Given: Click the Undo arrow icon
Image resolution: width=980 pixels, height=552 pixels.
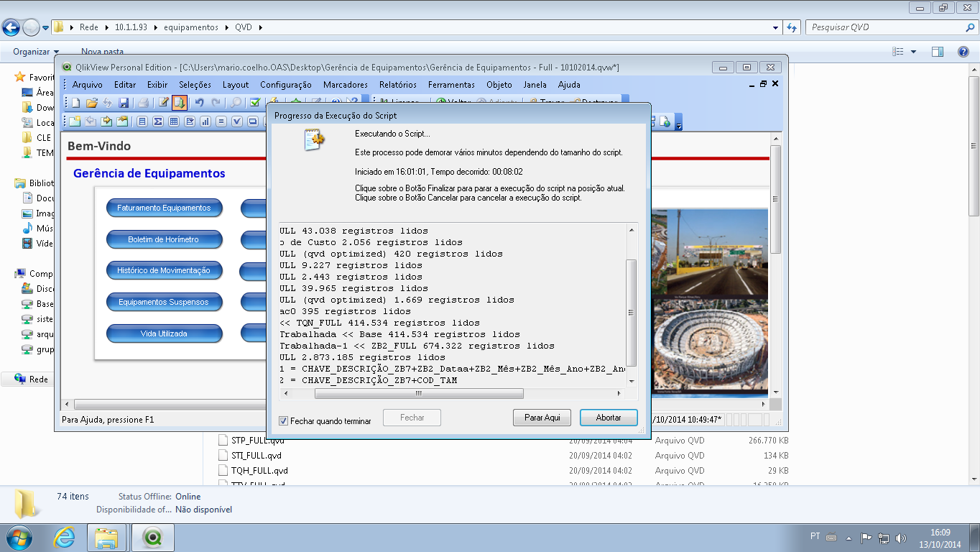Looking at the screenshot, I should pos(199,103).
